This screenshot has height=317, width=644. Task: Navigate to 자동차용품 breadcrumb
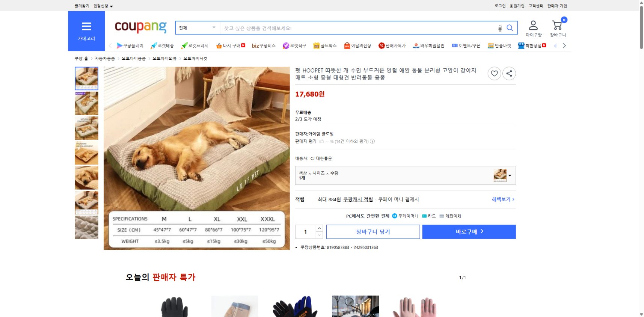click(x=105, y=59)
